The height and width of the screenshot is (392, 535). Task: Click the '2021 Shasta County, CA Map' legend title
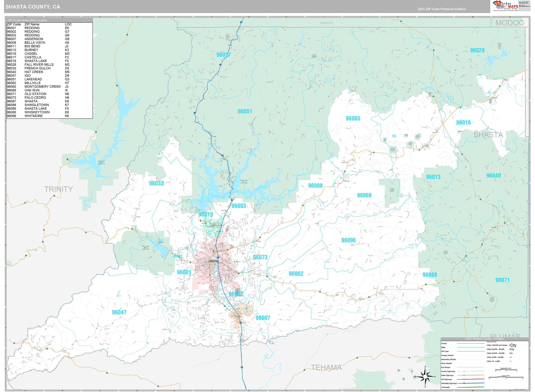(484, 339)
